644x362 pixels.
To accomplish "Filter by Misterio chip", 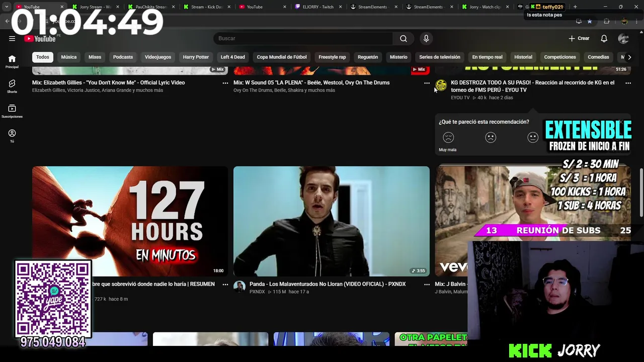I will pos(398,57).
